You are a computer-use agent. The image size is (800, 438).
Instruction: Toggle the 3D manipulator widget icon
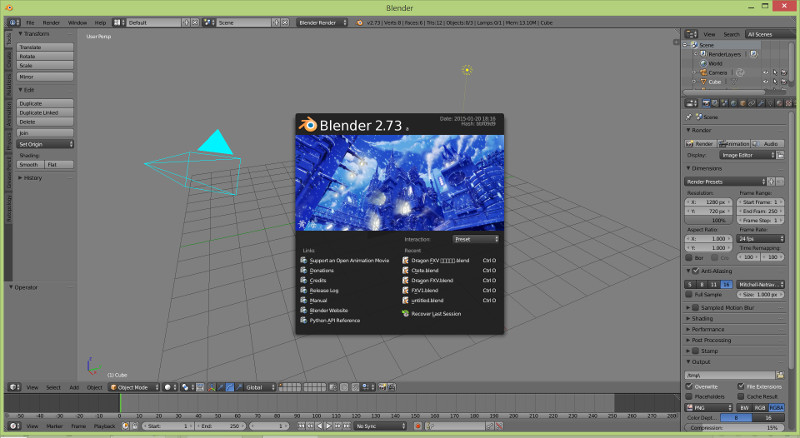(x=212, y=387)
